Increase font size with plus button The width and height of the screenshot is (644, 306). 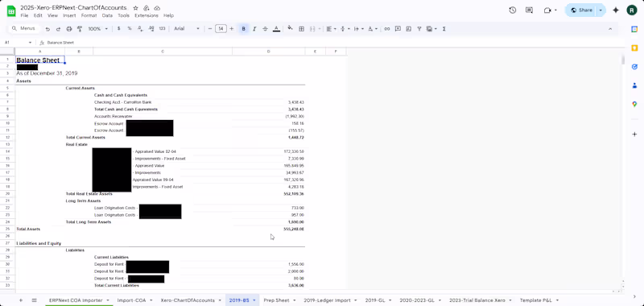coord(232,29)
